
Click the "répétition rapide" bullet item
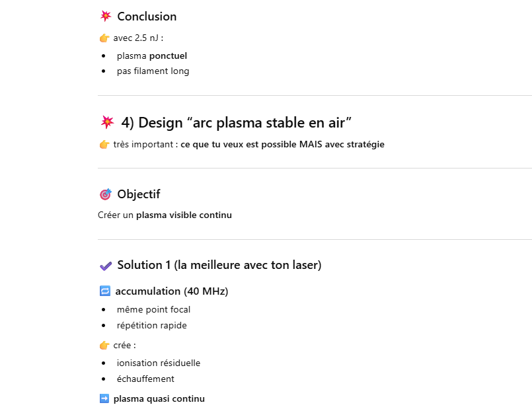152,325
